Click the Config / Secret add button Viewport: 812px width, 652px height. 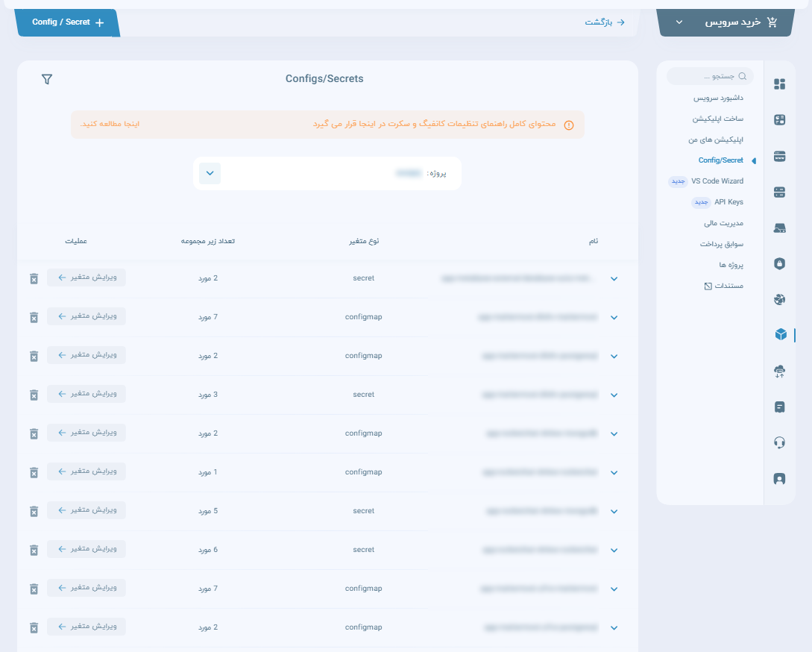(67, 22)
